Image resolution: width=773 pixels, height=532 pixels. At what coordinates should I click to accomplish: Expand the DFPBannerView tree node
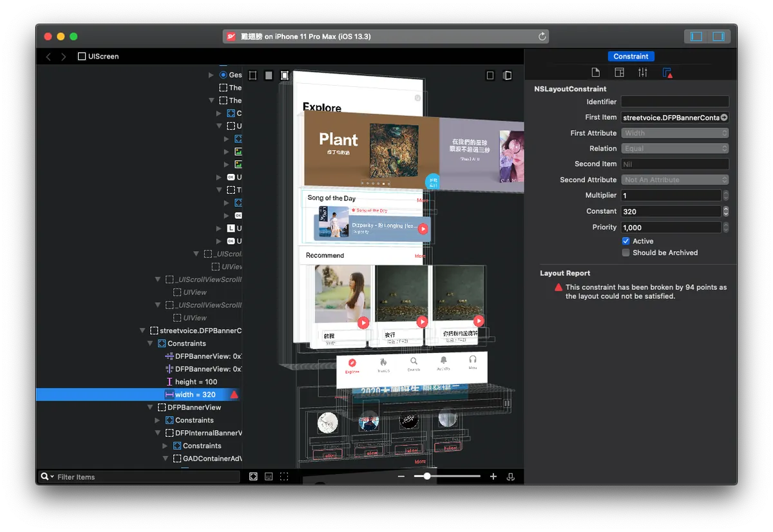pyautogui.click(x=151, y=407)
